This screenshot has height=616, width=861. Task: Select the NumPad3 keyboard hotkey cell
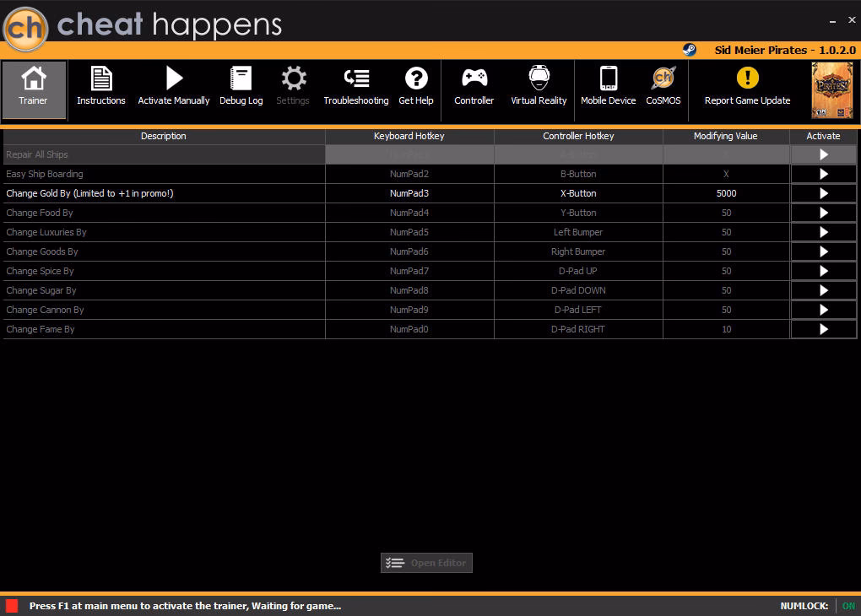coord(409,193)
